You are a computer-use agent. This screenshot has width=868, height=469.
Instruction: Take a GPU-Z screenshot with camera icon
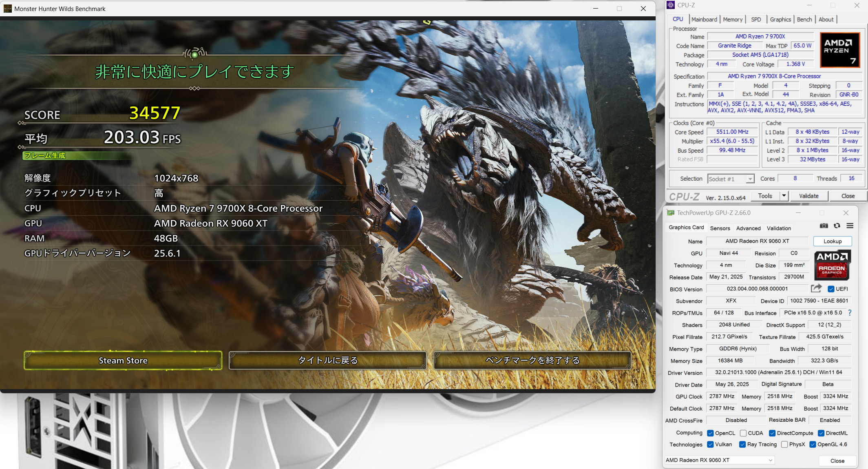pyautogui.click(x=824, y=226)
